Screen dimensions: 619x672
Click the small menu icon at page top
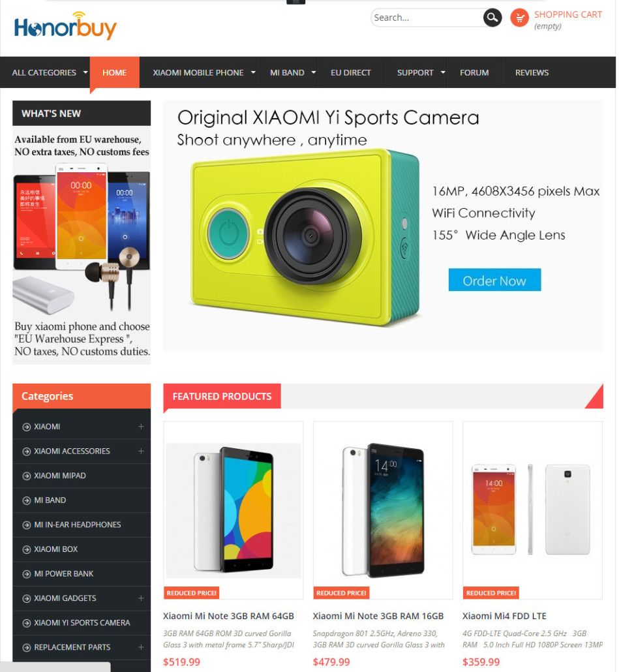pos(295,2)
